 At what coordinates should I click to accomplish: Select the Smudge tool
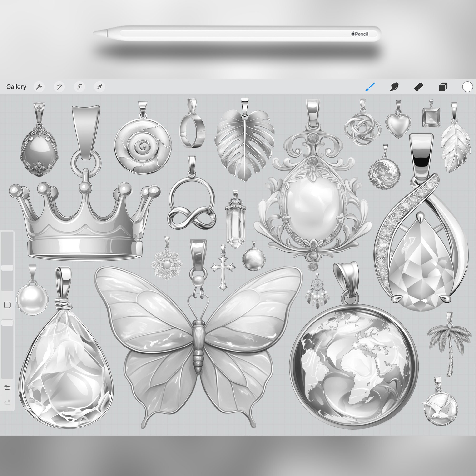pyautogui.click(x=394, y=87)
